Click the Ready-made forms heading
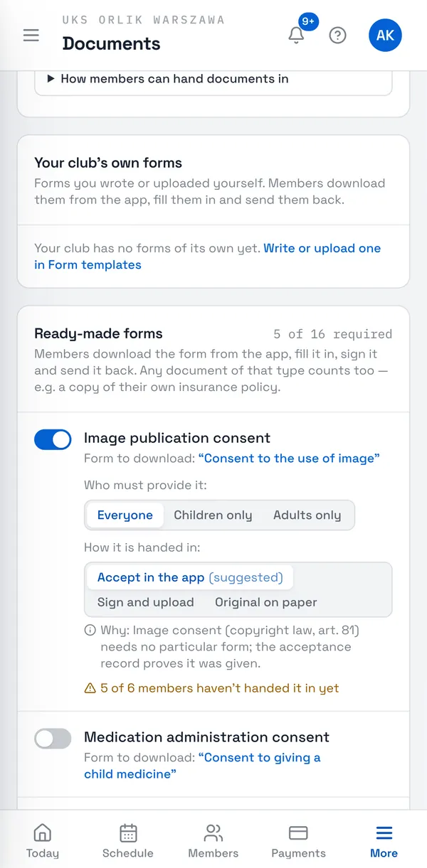This screenshot has height=868, width=427. [98, 333]
